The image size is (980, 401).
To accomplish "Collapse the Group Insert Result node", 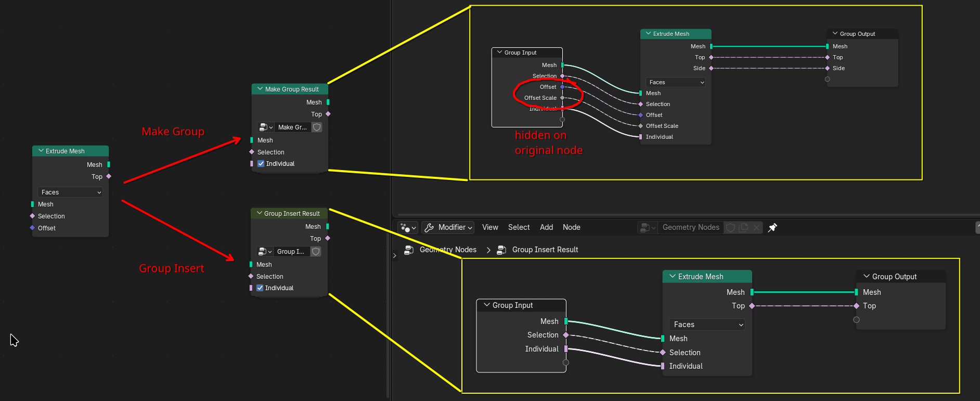I will [x=259, y=213].
